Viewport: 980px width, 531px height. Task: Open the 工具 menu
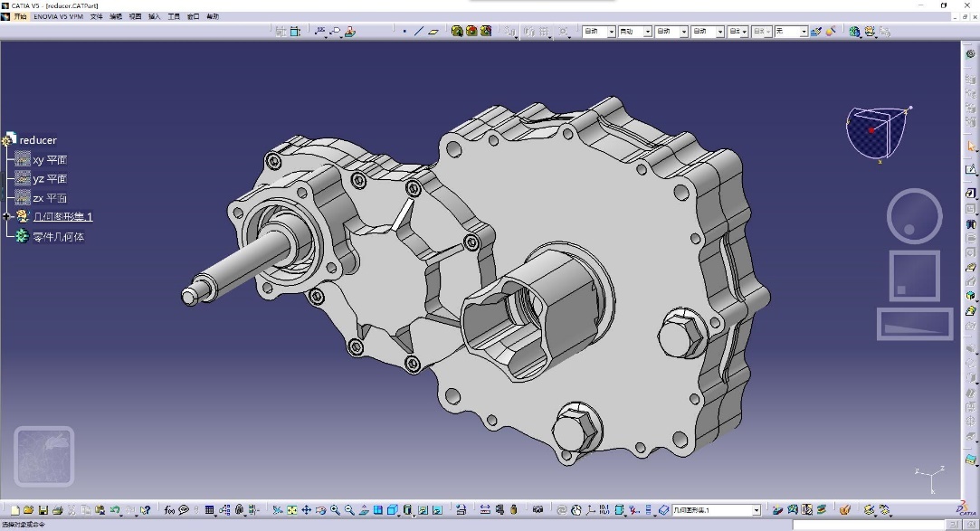pyautogui.click(x=174, y=16)
